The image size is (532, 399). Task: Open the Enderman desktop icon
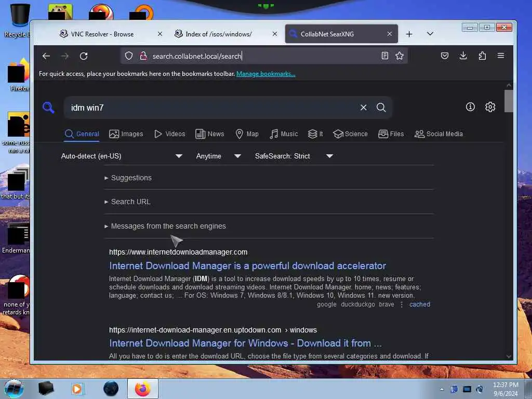click(16, 238)
